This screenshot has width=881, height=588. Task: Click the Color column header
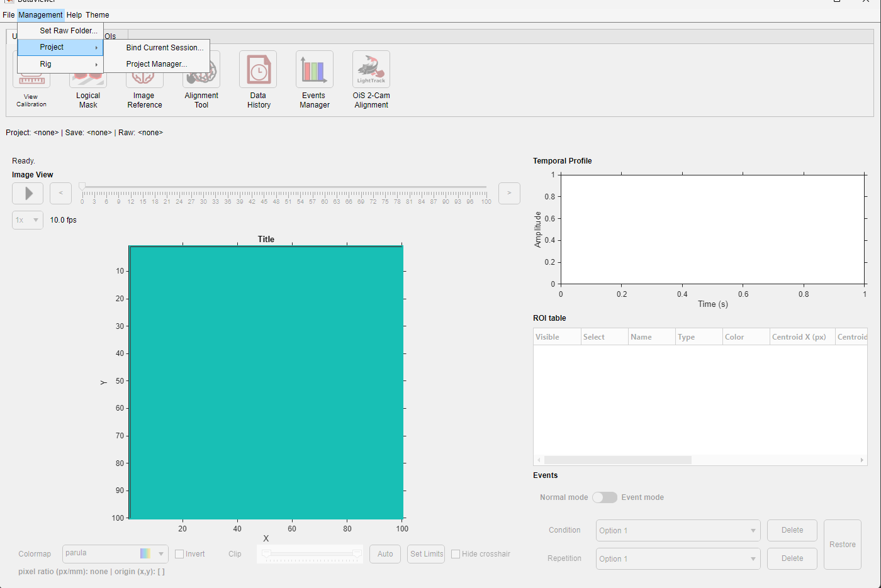pos(746,337)
